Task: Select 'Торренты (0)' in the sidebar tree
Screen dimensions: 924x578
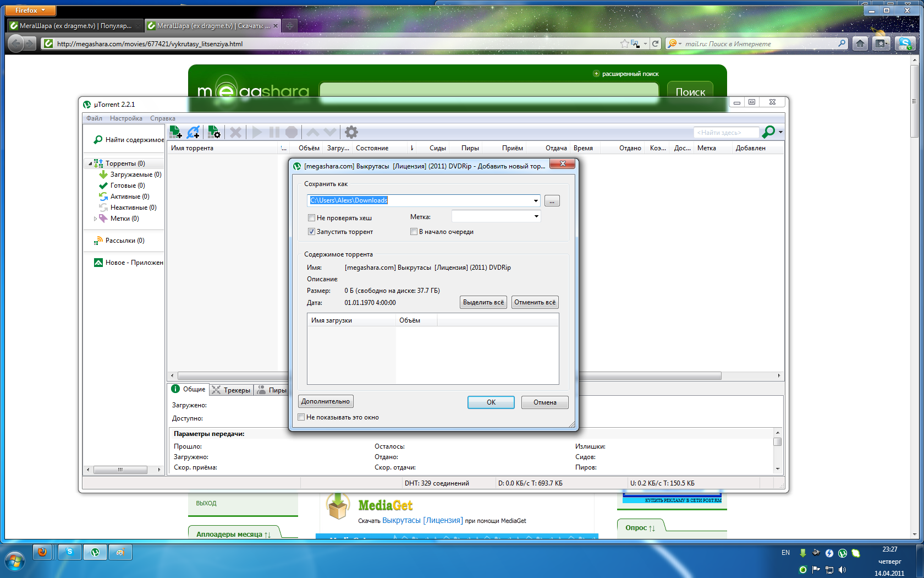Action: click(x=125, y=163)
